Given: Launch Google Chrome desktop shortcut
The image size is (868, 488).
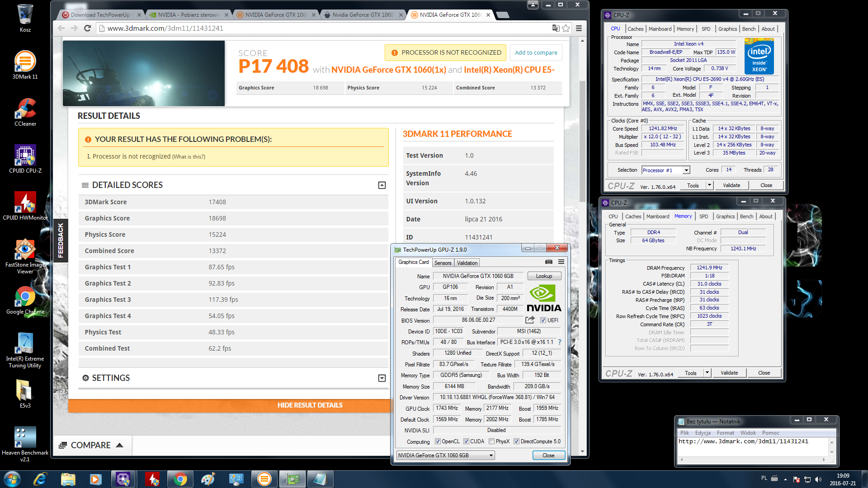Looking at the screenshot, I should 25,300.
